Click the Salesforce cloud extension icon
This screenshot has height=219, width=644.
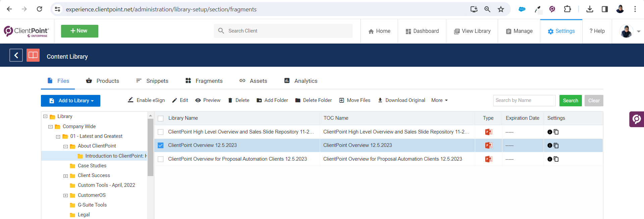pos(522,9)
